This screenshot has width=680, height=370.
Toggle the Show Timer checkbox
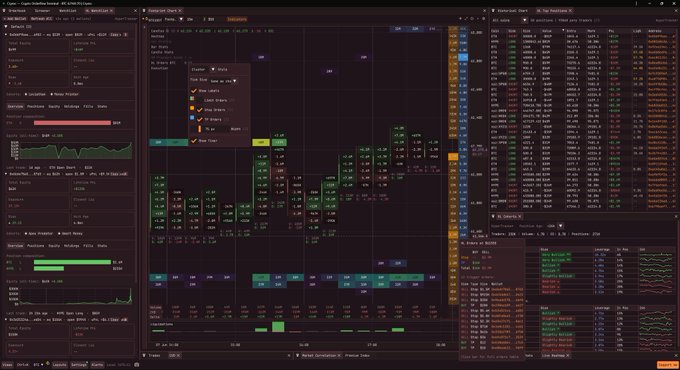click(x=194, y=141)
